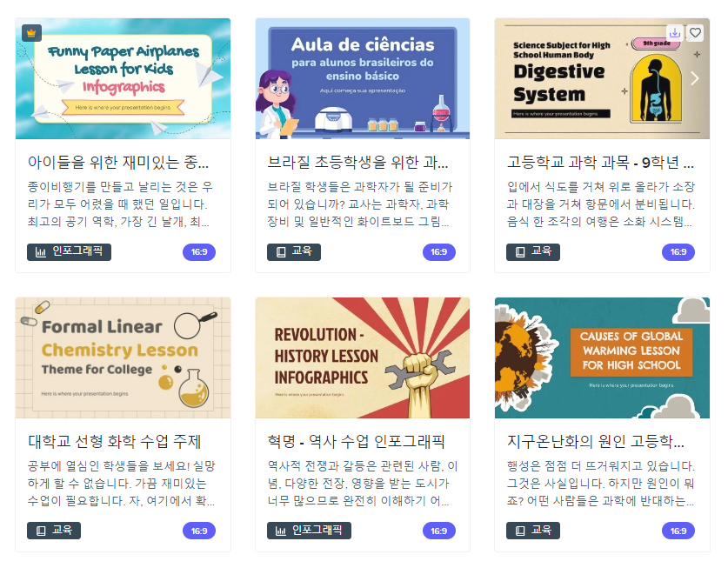Open title link 아이들을 위한 재미있는 종...
The width and height of the screenshot is (728, 568).
118,162
